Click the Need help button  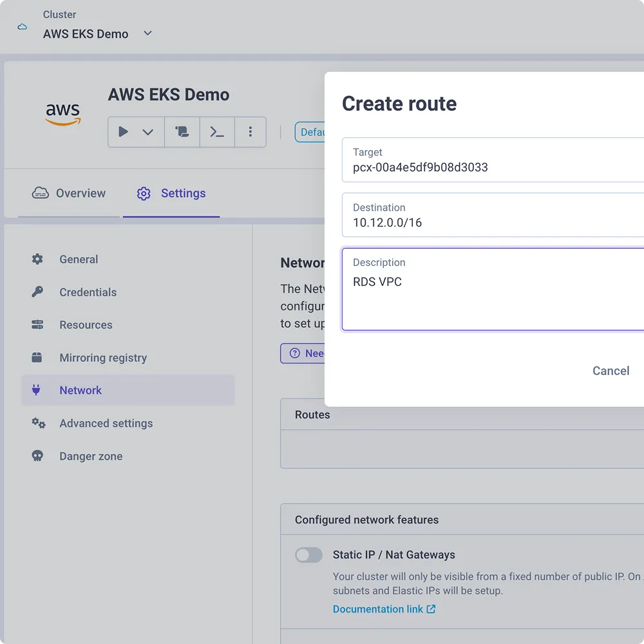coord(303,353)
